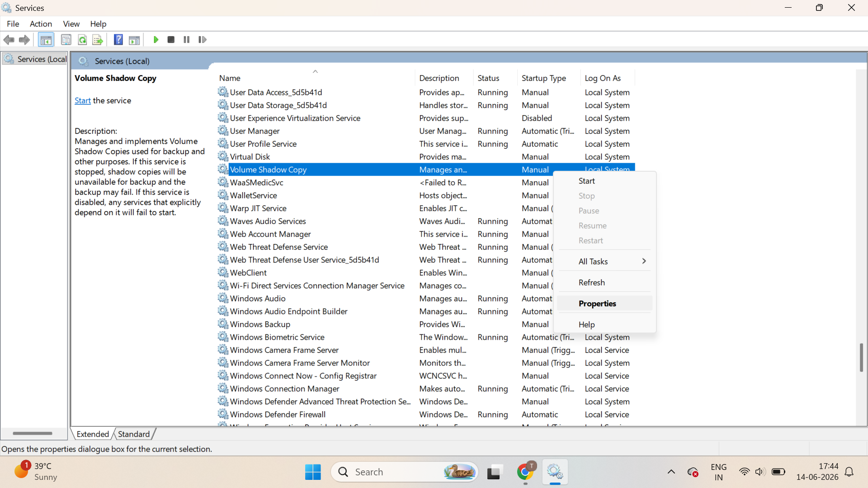Image resolution: width=868 pixels, height=488 pixels.
Task: Sort by the Status column header
Action: pyautogui.click(x=495, y=78)
